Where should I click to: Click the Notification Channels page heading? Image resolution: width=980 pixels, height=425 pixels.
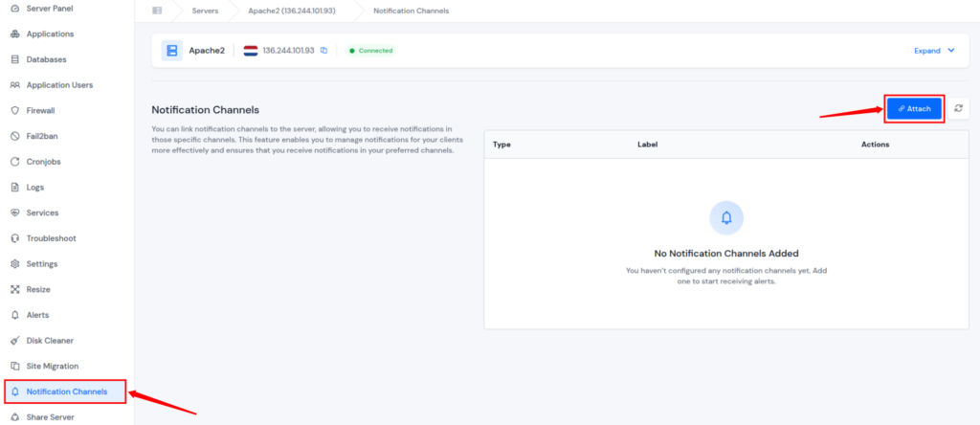click(205, 110)
